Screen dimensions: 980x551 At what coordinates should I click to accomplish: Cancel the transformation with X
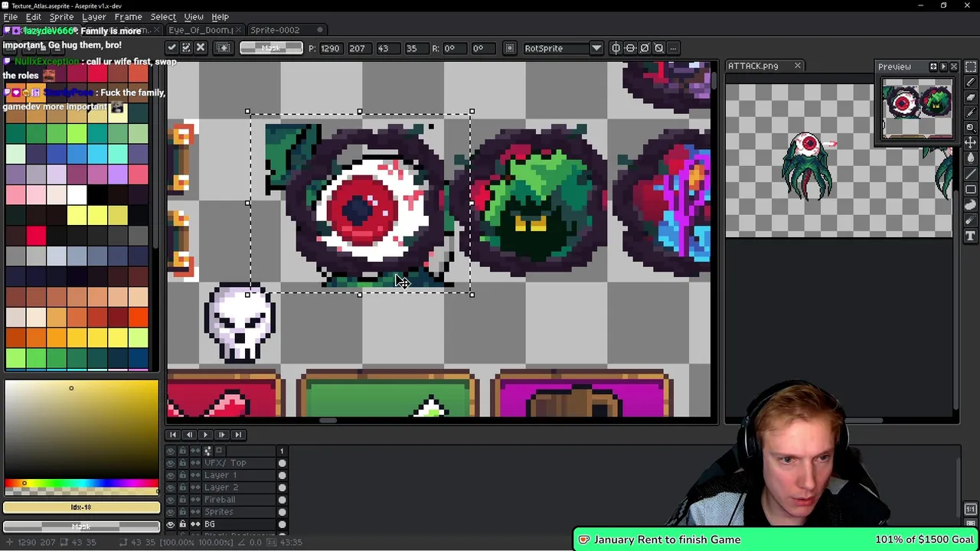coord(201,48)
